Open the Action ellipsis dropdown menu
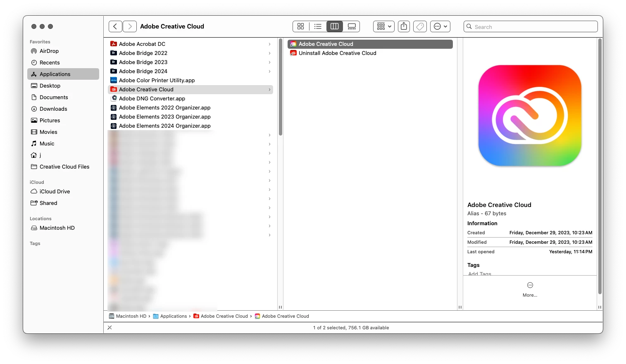The image size is (626, 364). 440,26
